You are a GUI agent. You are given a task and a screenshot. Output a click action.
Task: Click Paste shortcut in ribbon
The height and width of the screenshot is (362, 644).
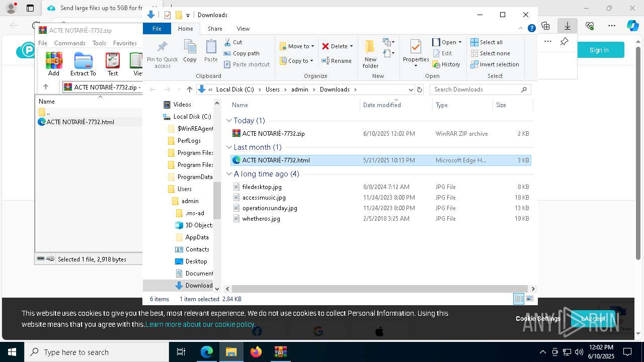click(x=247, y=64)
